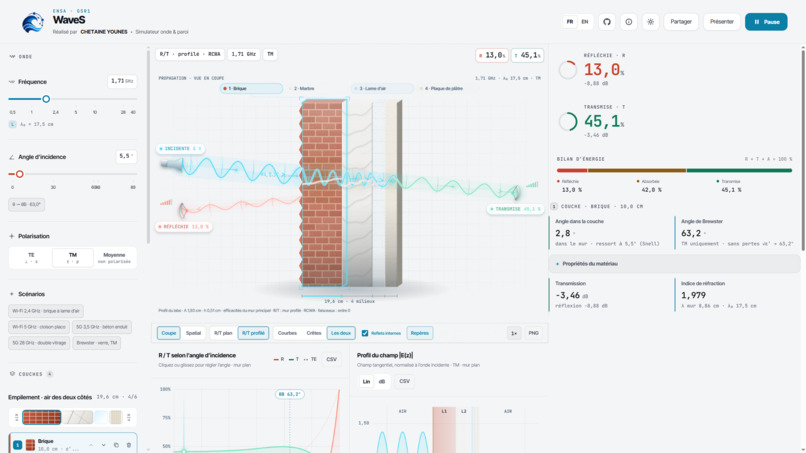
Task: Click the WaveS wave logo
Action: [x=33, y=23]
